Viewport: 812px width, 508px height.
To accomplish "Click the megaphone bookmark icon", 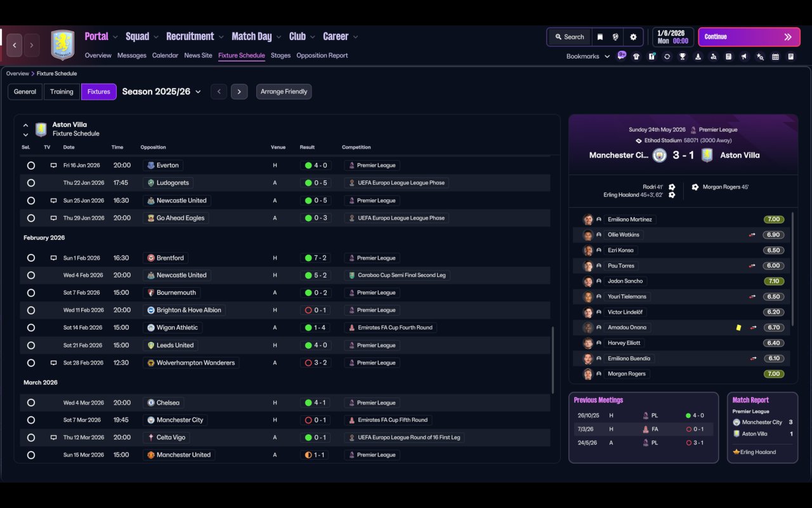I will pos(744,57).
